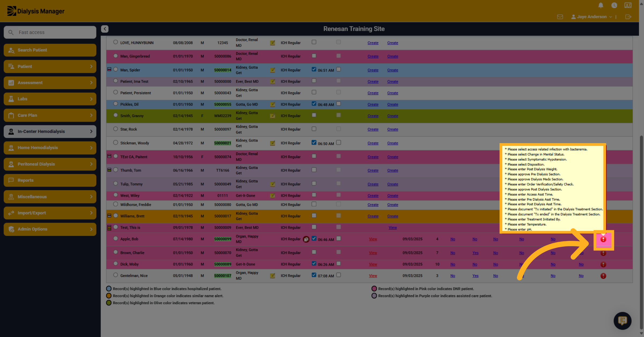Open the Jaye Anderson user dropdown
The width and height of the screenshot is (644, 337).
coord(592,17)
